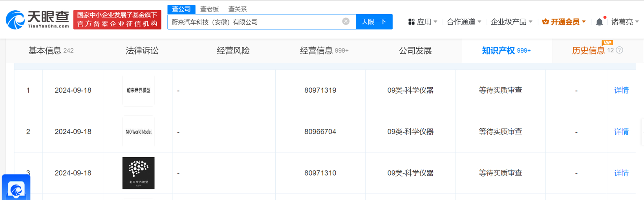Click 等待实质审查 status for 80971319
The image size is (644, 200).
click(500, 90)
